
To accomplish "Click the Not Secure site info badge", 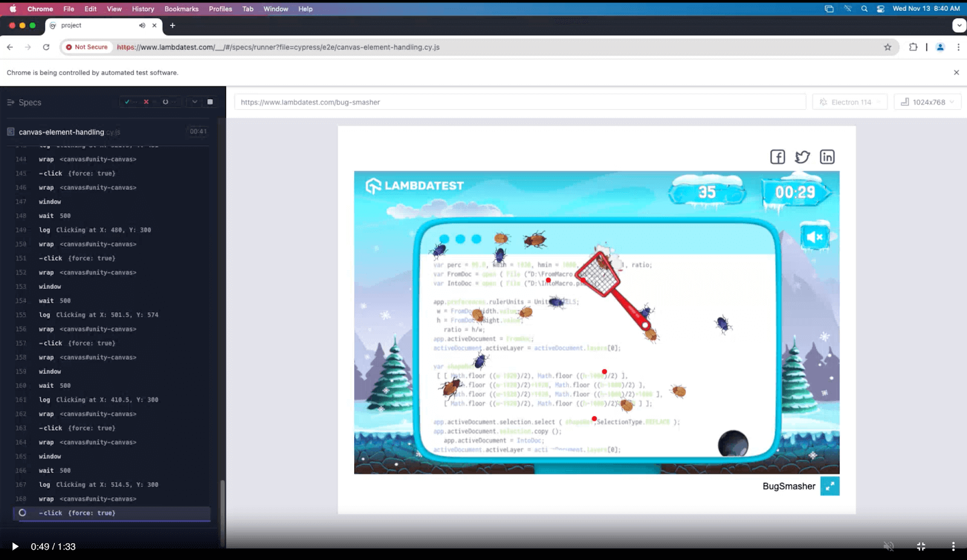I will 87,47.
